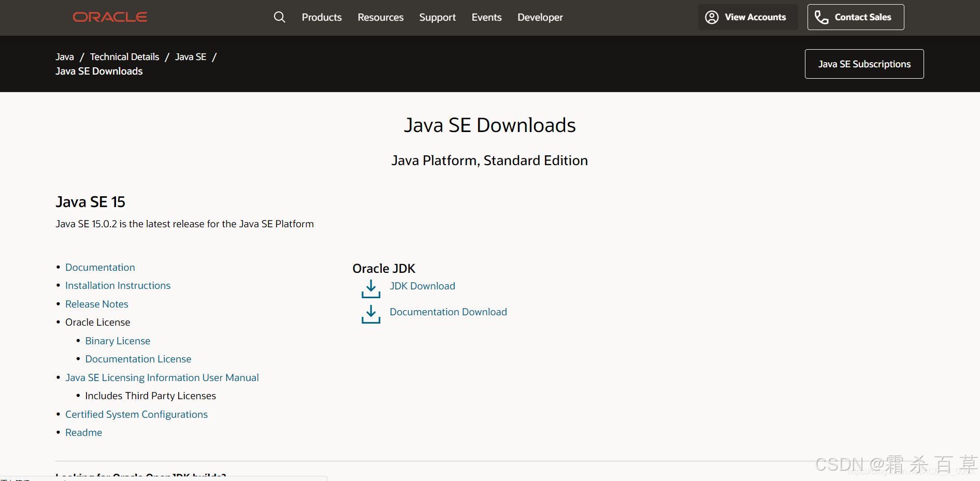980x481 pixels.
Task: Click Includes Third Party Licenses text
Action: [x=151, y=396]
